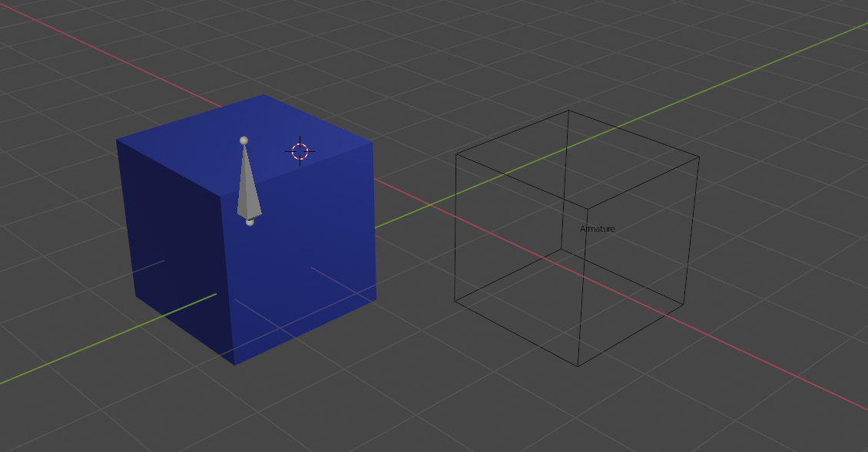Click the Armature object label
Image resolution: width=868 pixels, height=452 pixels.
point(598,229)
